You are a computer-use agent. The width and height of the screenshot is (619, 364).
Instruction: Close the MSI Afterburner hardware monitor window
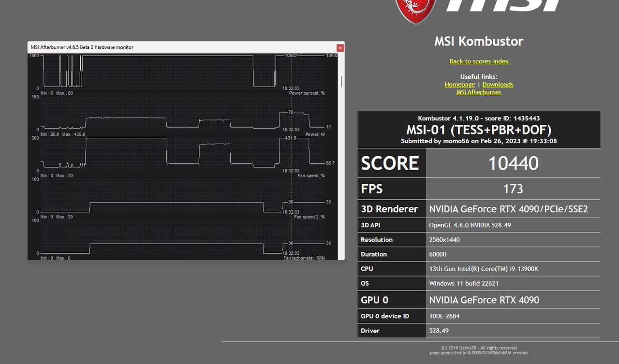click(x=340, y=47)
